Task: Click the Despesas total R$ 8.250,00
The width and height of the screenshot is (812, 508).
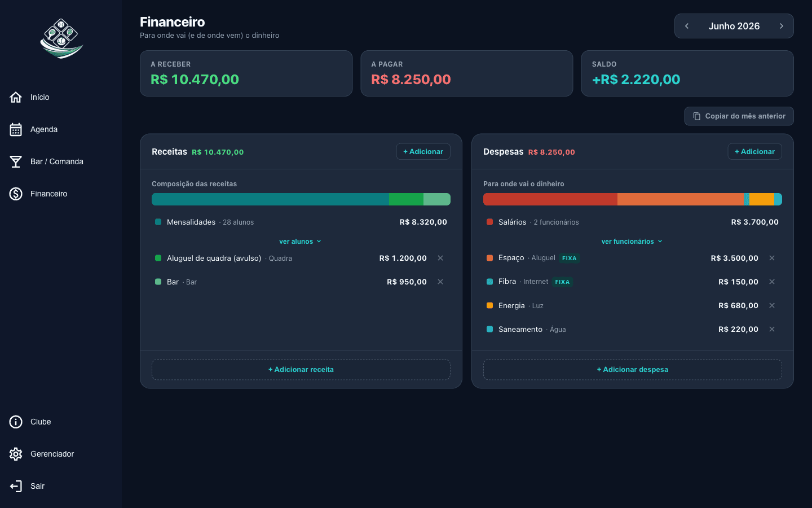Action: click(551, 152)
